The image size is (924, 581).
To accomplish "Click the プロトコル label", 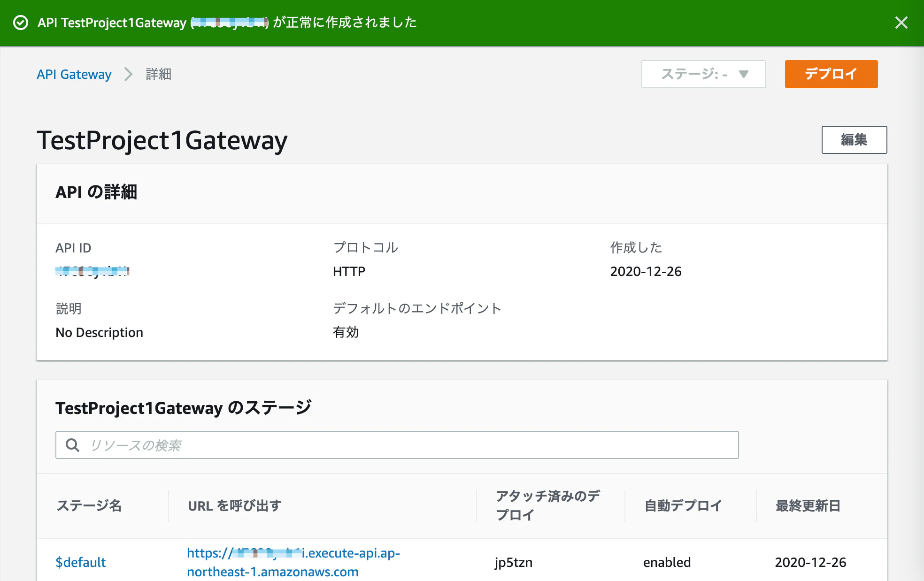I will [365, 247].
